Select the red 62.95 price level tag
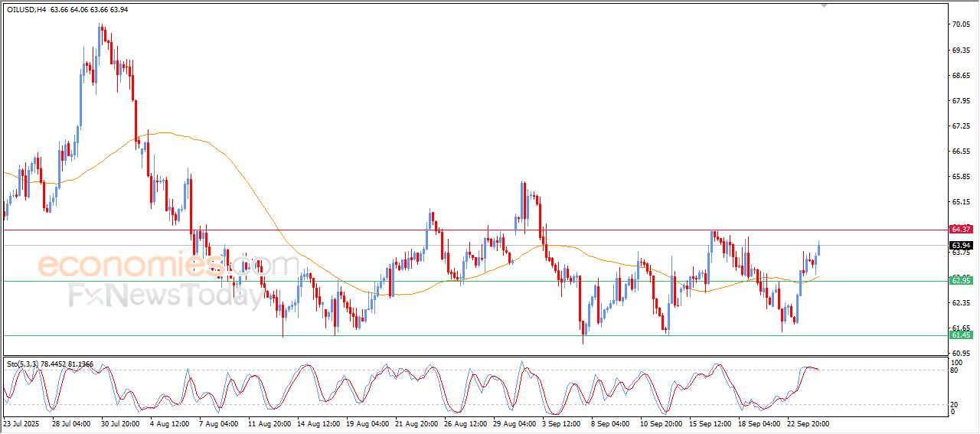This screenshot has height=434, width=980. (961, 281)
